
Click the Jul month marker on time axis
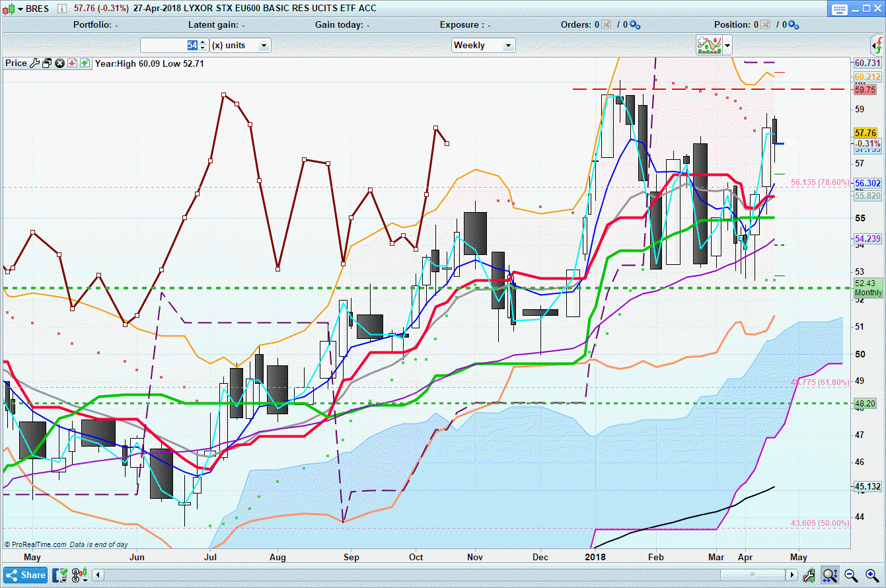pos(211,557)
